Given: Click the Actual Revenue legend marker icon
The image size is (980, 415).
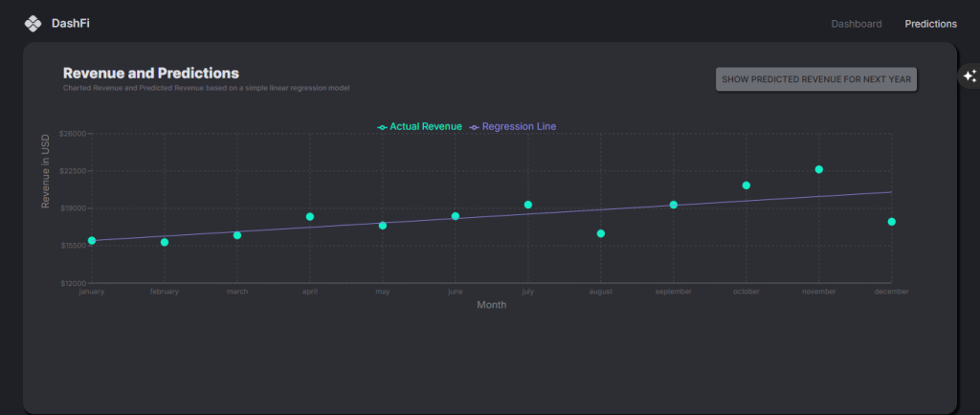Looking at the screenshot, I should [x=382, y=127].
